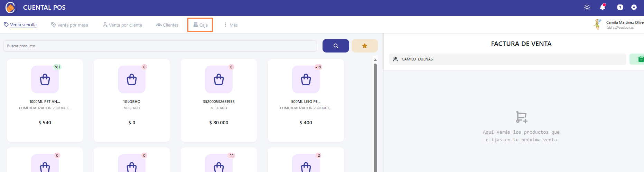
Task: Select customer field CAMILO DUEÑAS
Action: (507, 59)
